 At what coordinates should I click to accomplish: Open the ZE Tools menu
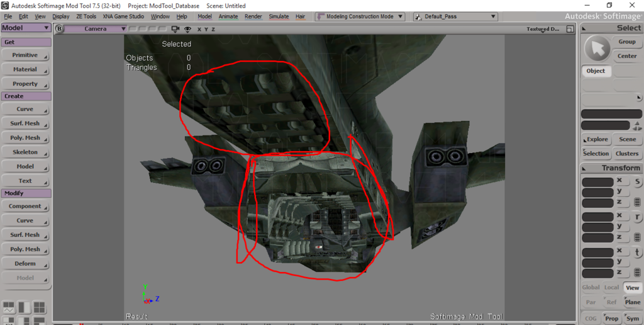[x=86, y=16]
